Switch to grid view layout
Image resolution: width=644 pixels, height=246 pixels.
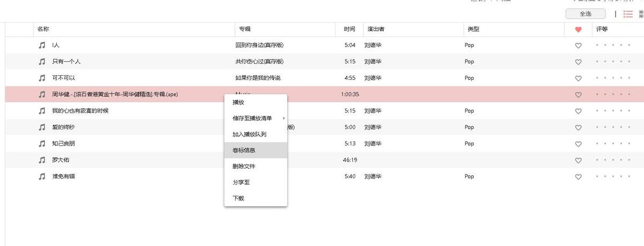(641, 14)
